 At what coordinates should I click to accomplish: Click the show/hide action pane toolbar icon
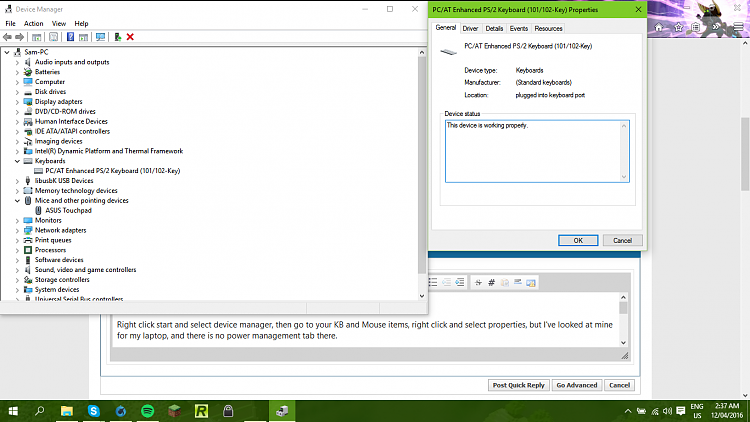pyautogui.click(x=83, y=37)
